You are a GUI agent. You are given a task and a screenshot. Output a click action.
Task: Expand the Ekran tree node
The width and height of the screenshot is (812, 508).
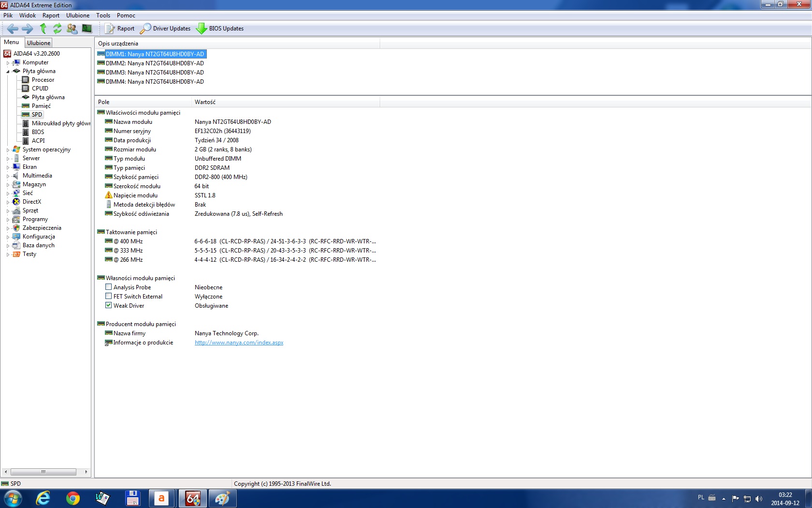click(8, 167)
